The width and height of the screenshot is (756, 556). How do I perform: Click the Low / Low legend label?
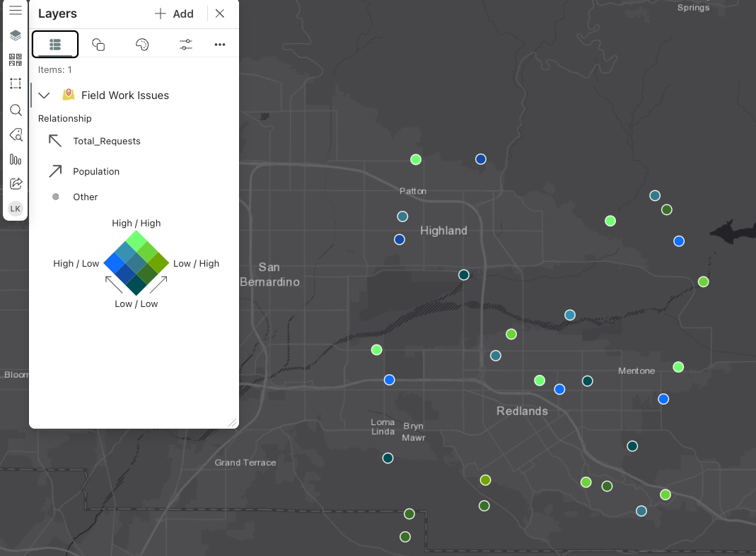coord(136,303)
